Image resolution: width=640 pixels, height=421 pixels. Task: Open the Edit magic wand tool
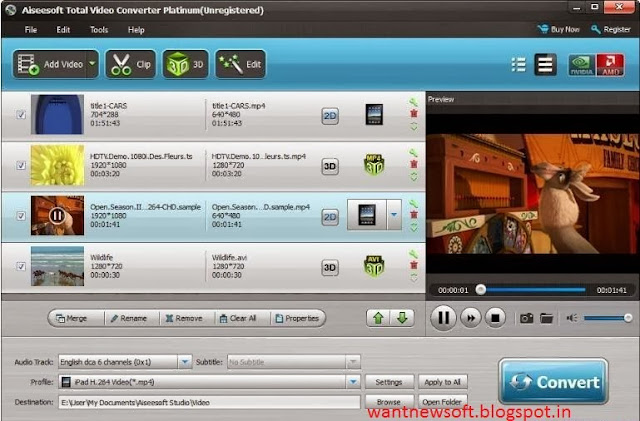(x=240, y=64)
